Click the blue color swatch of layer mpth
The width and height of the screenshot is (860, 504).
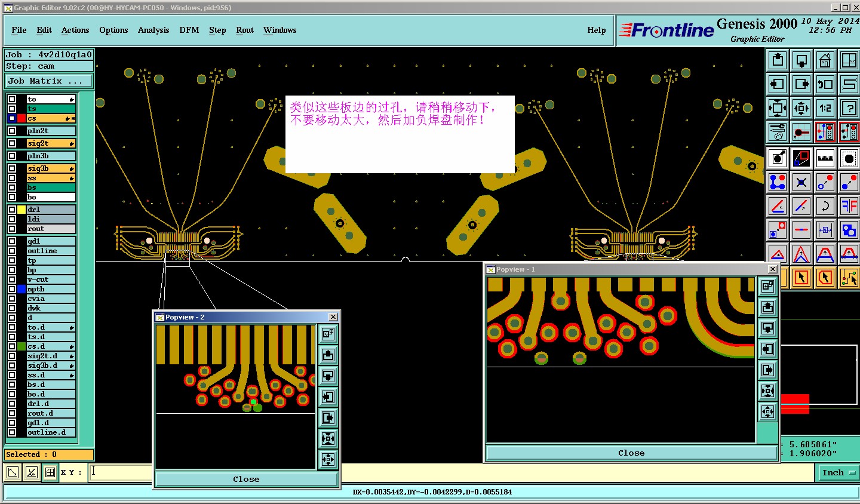coord(21,289)
